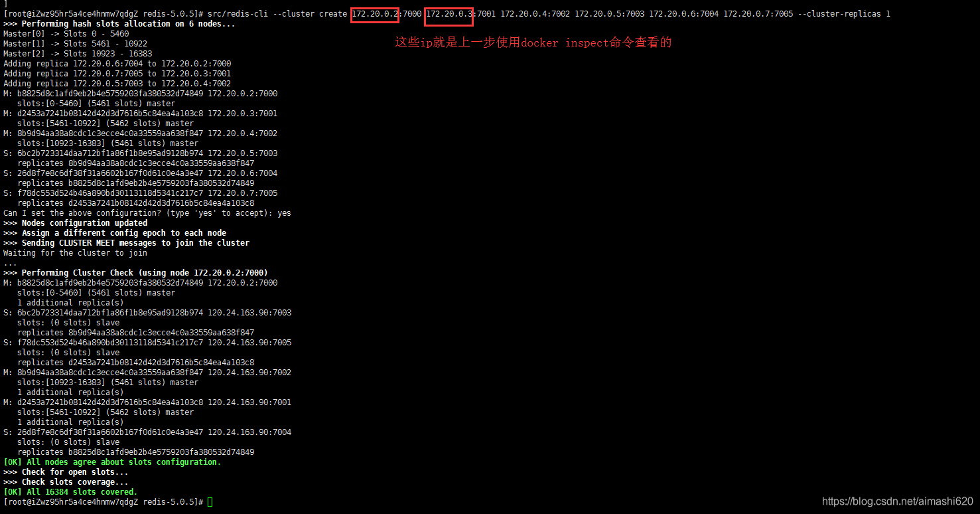Click the '>>> Check slots coverage...' line
The width and height of the screenshot is (980, 514).
pyautogui.click(x=66, y=482)
